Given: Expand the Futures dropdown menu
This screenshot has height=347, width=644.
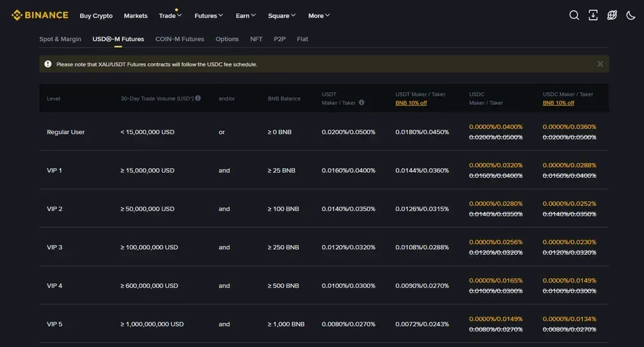Looking at the screenshot, I should 209,15.
